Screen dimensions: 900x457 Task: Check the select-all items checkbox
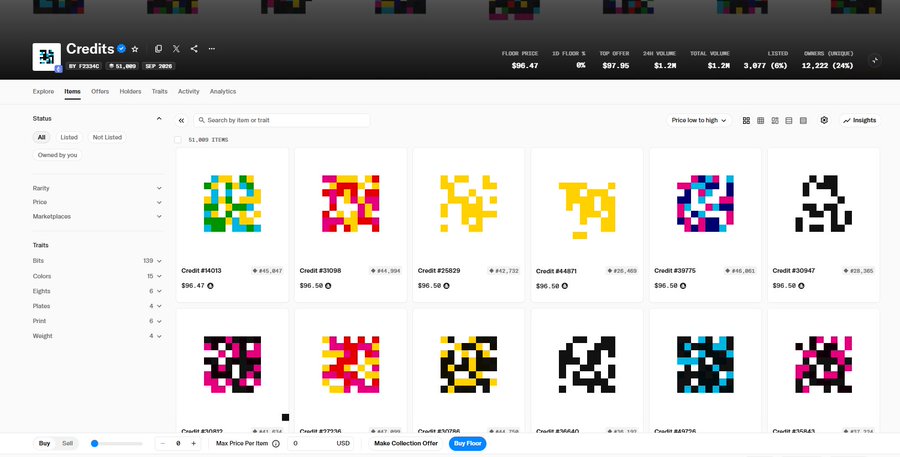click(178, 140)
